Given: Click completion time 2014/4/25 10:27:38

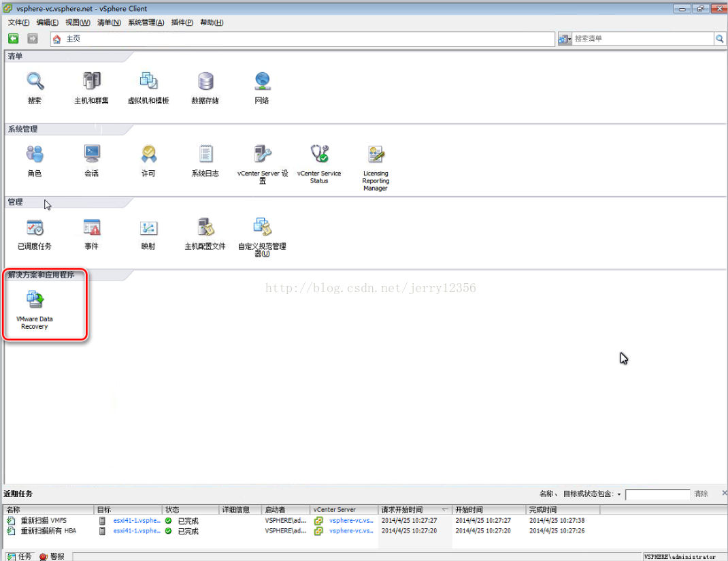Looking at the screenshot, I should coord(557,521).
